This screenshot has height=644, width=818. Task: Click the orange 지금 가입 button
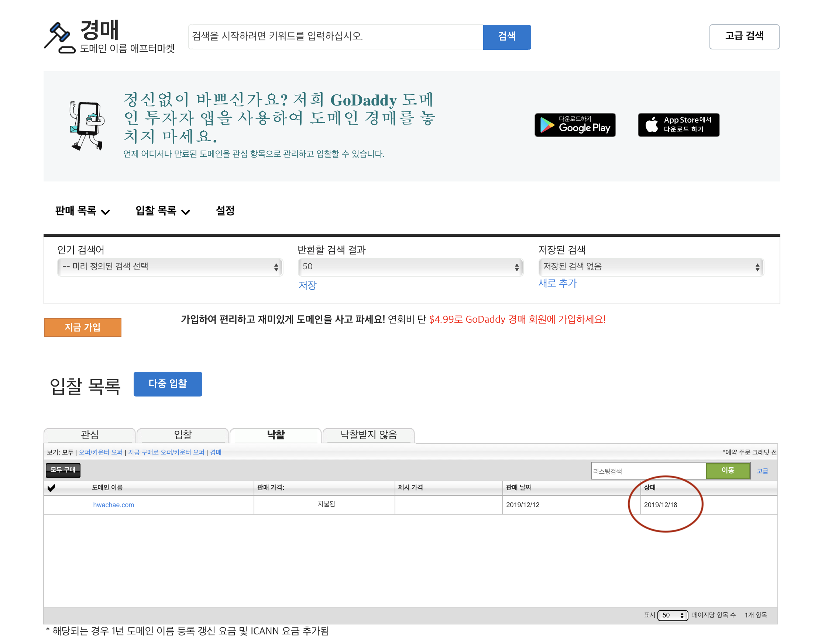point(82,327)
